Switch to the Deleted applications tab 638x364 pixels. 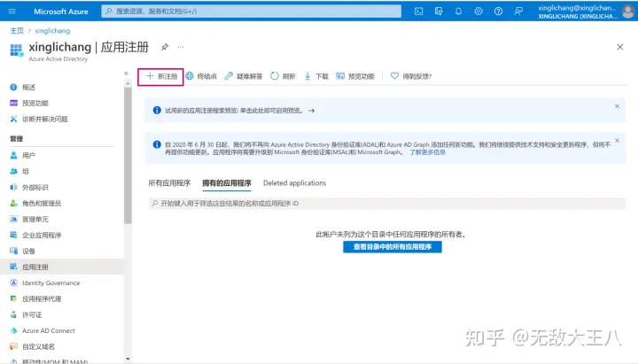(x=294, y=183)
